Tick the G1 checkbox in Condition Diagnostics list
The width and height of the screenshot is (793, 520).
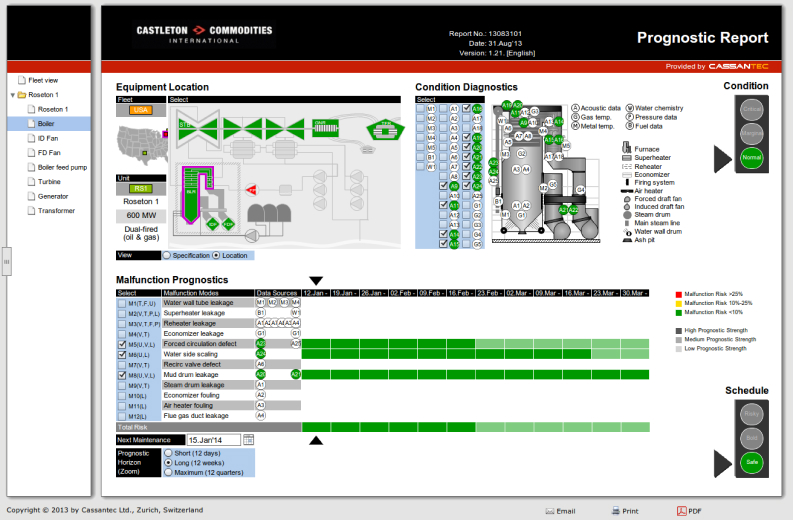click(466, 205)
